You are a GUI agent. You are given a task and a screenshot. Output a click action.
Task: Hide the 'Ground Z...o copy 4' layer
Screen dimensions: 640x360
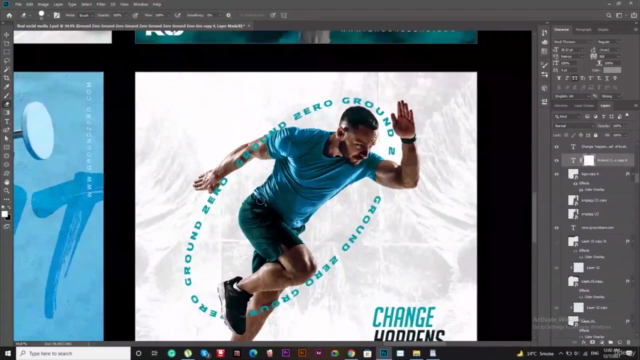[556, 160]
